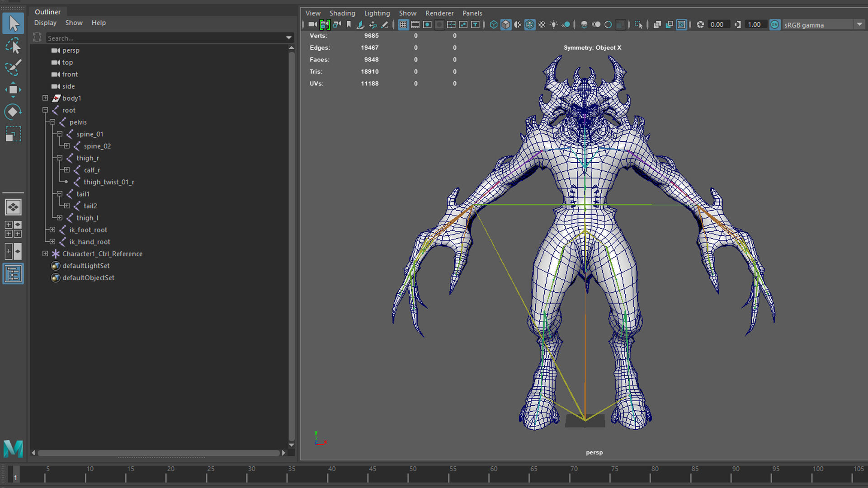Click the select camera icon

312,24
